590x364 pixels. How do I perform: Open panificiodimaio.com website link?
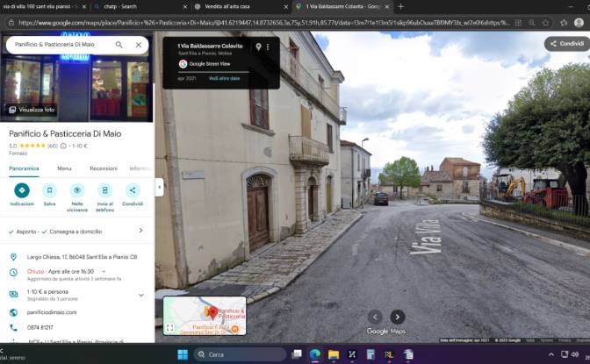click(x=52, y=312)
